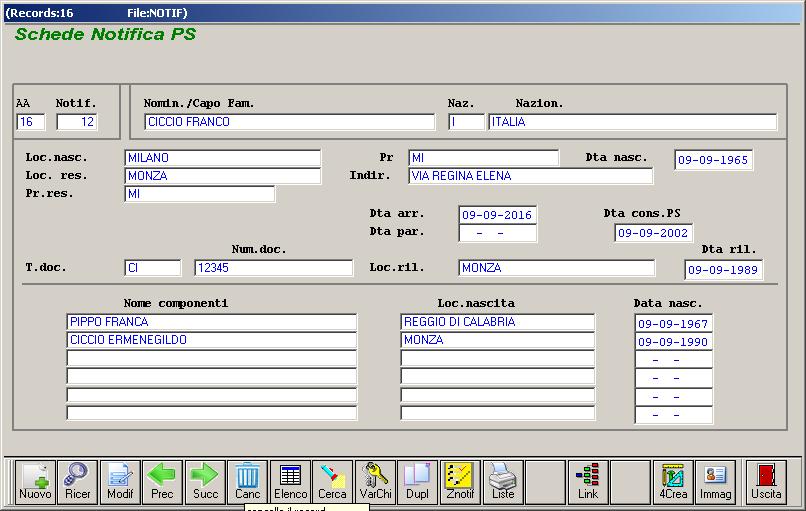Click the Nuovo new record icon
Screen dimensions: 806x511
coord(35,481)
